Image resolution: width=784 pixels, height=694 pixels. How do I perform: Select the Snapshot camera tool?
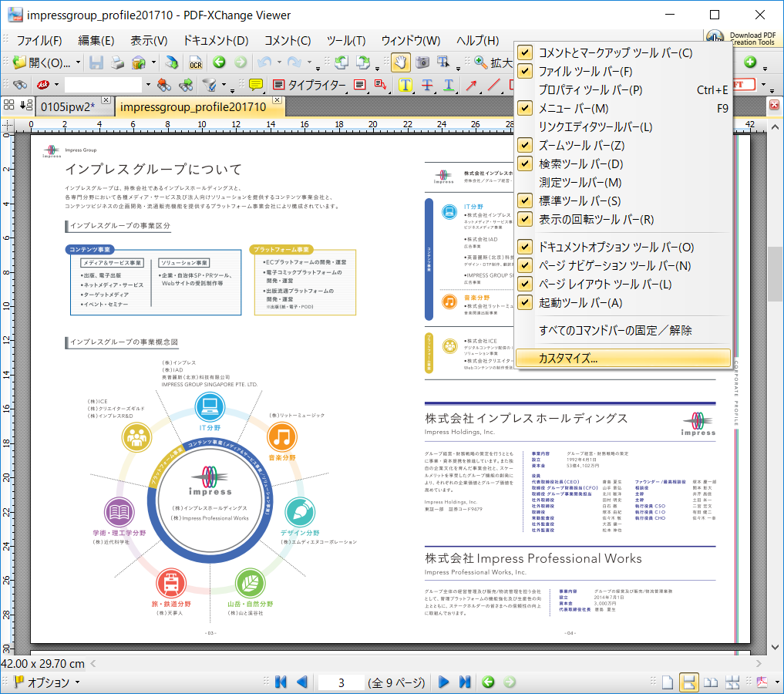pyautogui.click(x=422, y=62)
